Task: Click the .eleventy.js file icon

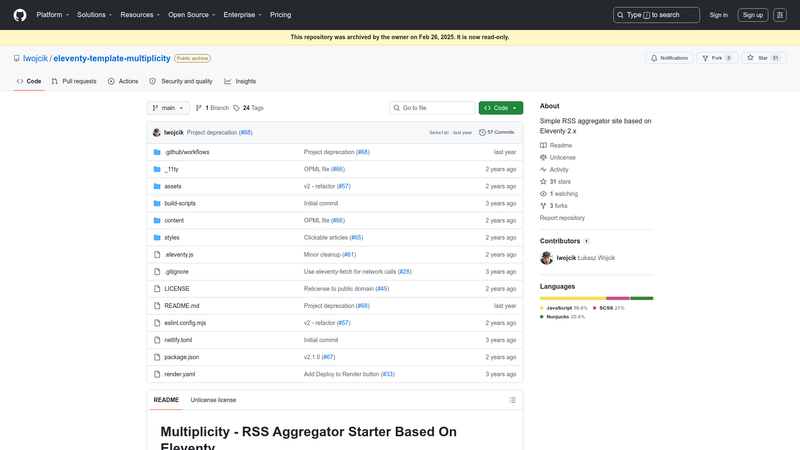Action: pos(157,255)
